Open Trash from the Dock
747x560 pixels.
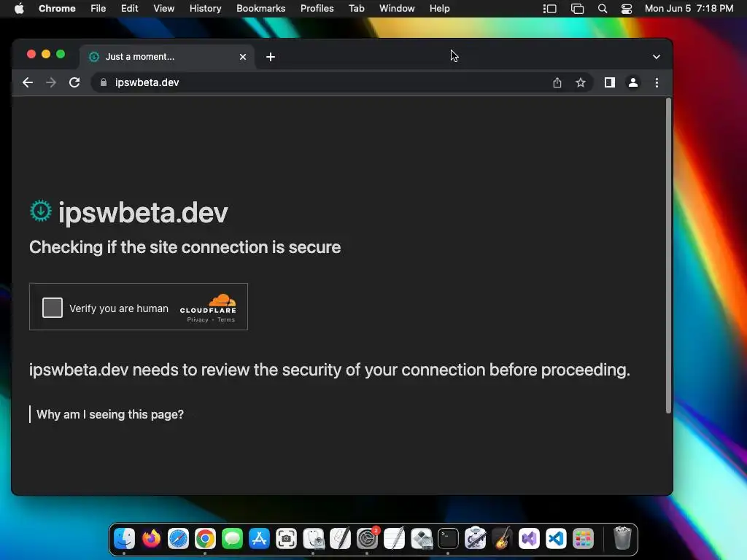[x=622, y=538]
